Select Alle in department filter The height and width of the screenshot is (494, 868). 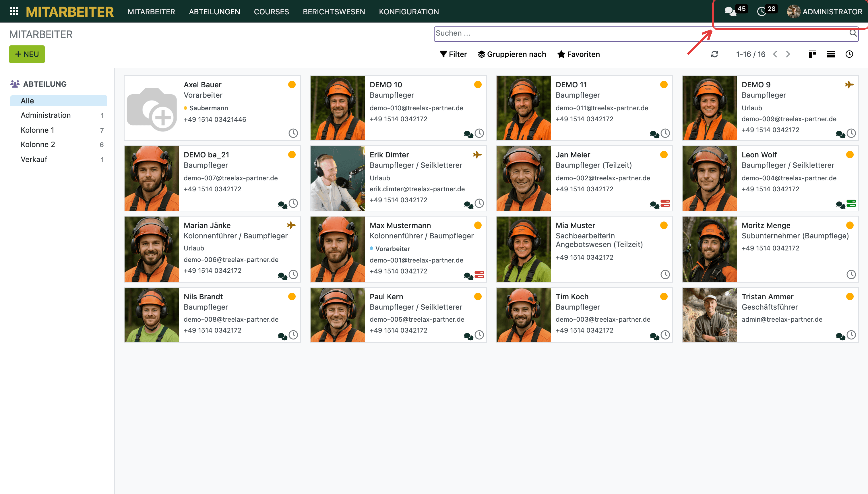[59, 101]
